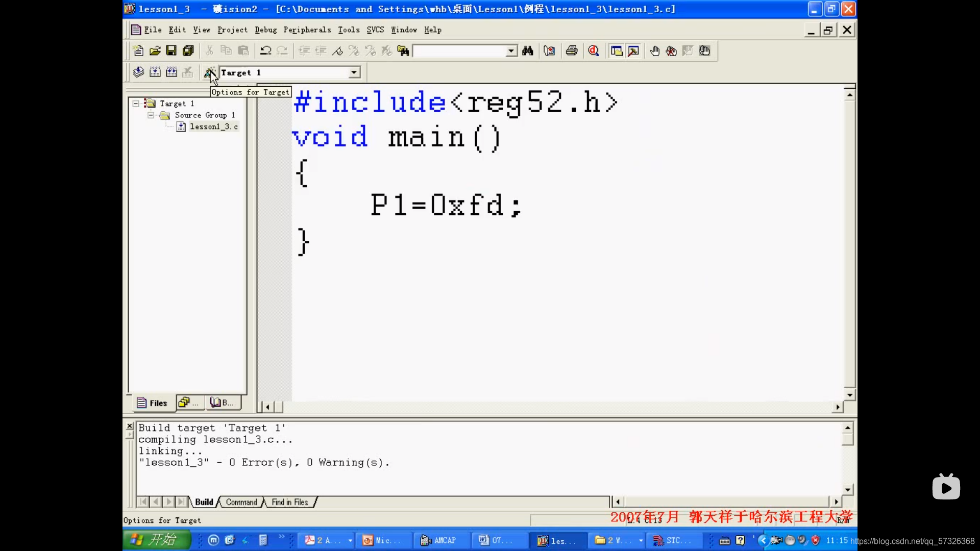This screenshot has width=980, height=551.
Task: Collapse the Source Group 1 node
Action: [151, 115]
